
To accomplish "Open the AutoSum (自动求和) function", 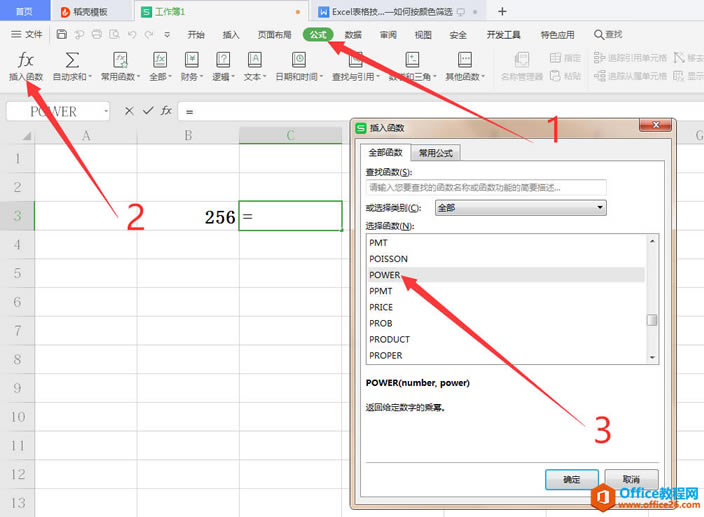I will pyautogui.click(x=72, y=66).
